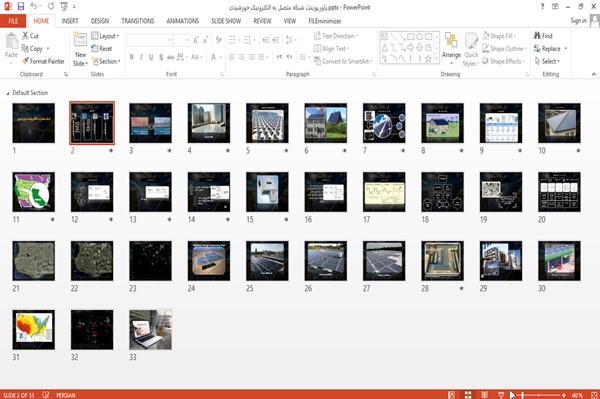Click Find binoculars icon

click(537, 36)
